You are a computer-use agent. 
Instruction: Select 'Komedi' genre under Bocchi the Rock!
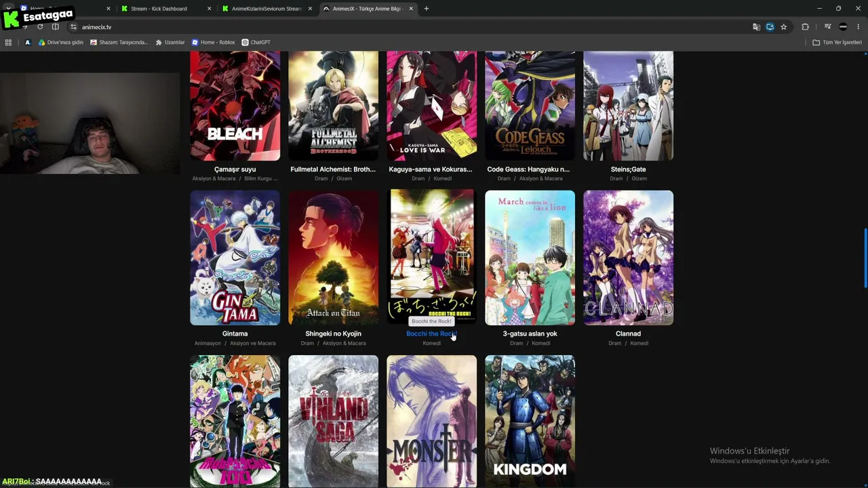point(431,344)
